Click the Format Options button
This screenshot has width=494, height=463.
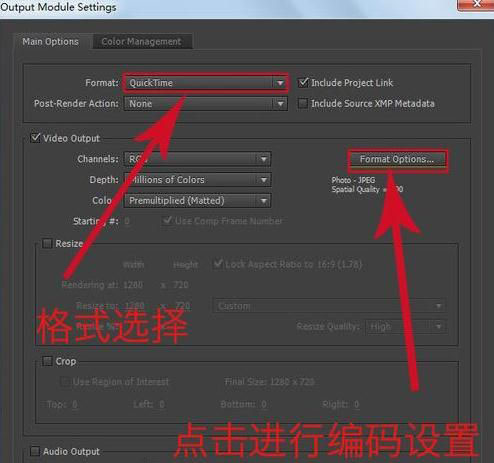coord(397,159)
